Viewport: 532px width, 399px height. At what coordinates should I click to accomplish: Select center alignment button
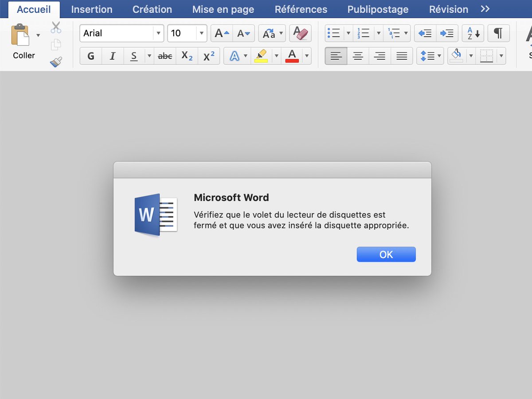(358, 56)
